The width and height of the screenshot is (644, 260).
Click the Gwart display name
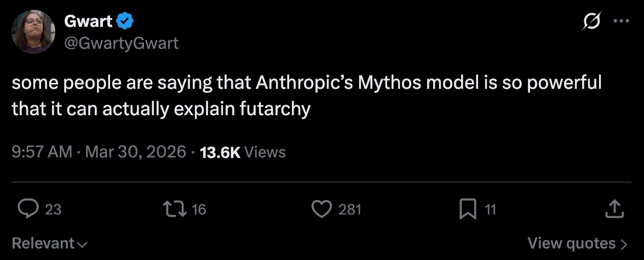tap(88, 22)
